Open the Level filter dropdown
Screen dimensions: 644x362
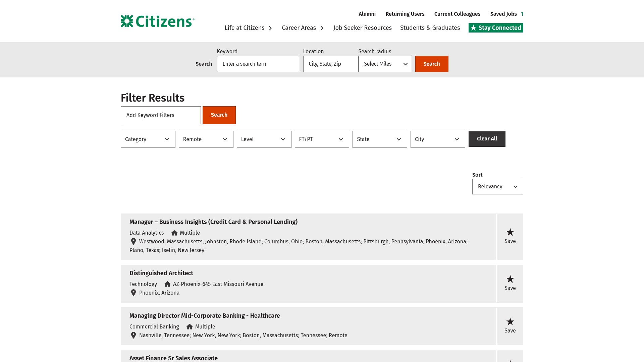coord(264,139)
